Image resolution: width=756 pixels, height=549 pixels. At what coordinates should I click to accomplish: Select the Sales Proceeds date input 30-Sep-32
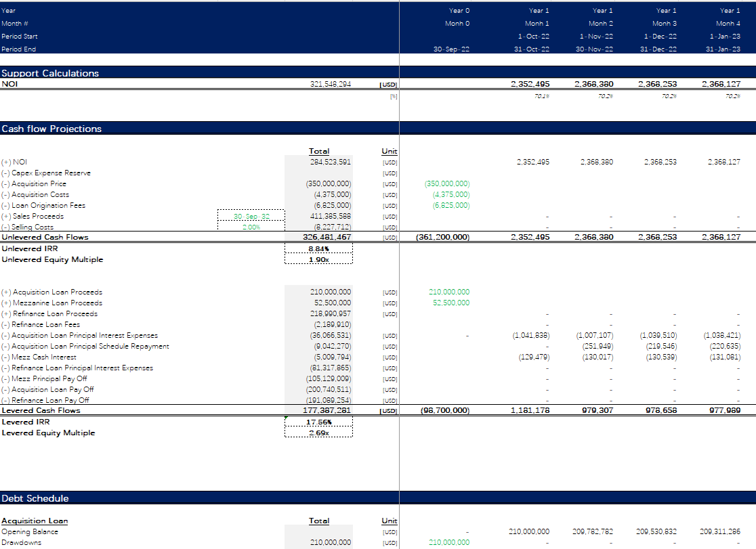[251, 217]
